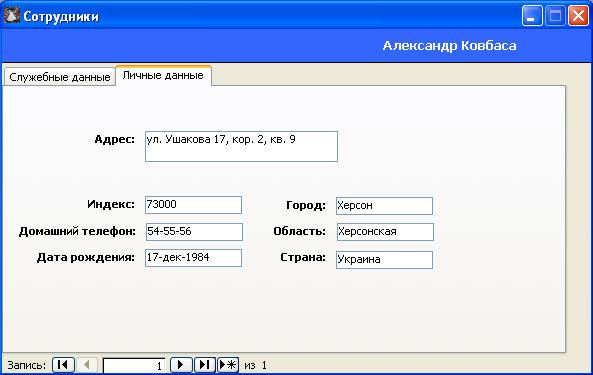The height and width of the screenshot is (375, 593).
Task: Open the Сотрудники form icon menu
Action: 12,16
